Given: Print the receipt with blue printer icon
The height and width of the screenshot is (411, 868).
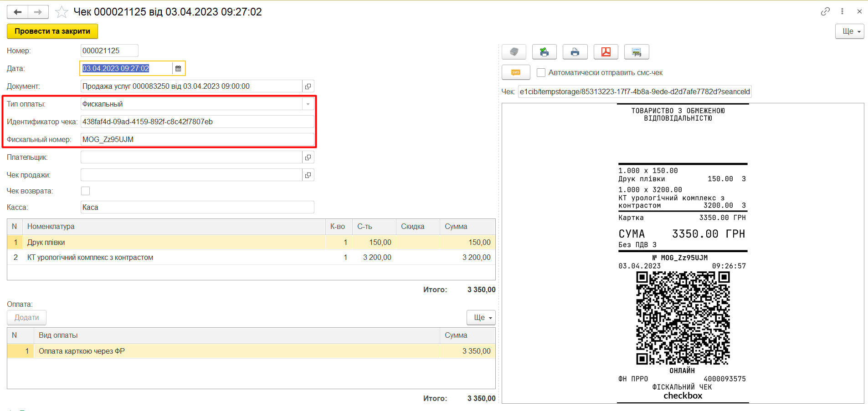Looking at the screenshot, I should (575, 52).
